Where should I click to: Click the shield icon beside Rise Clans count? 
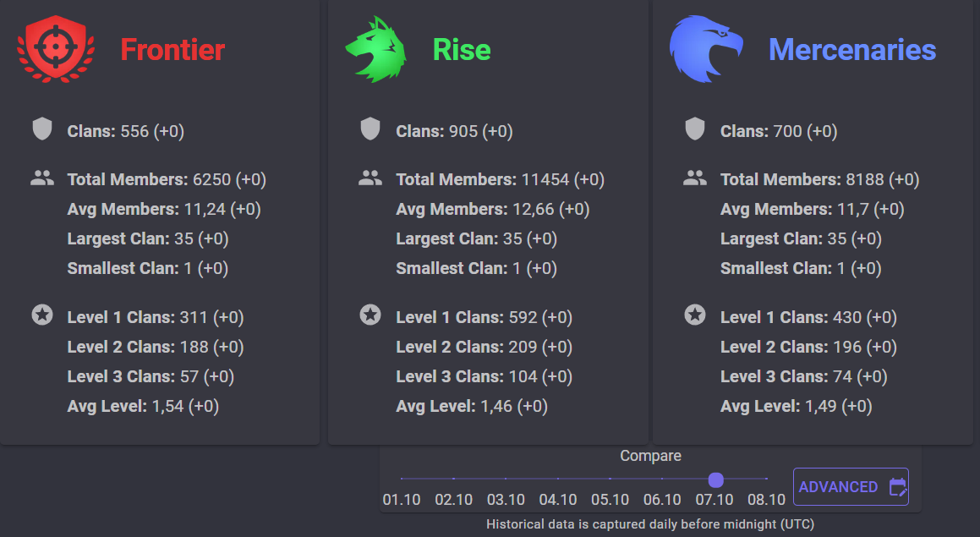coord(370,129)
